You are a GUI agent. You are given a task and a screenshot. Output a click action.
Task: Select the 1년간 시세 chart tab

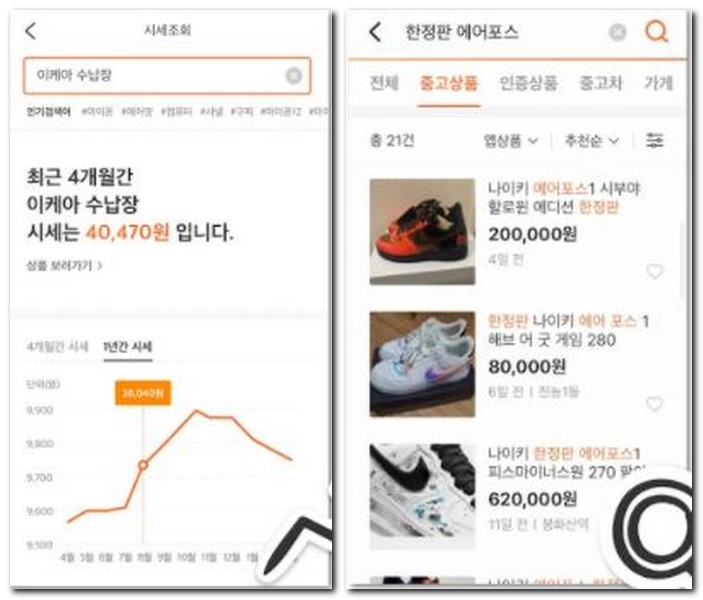128,347
